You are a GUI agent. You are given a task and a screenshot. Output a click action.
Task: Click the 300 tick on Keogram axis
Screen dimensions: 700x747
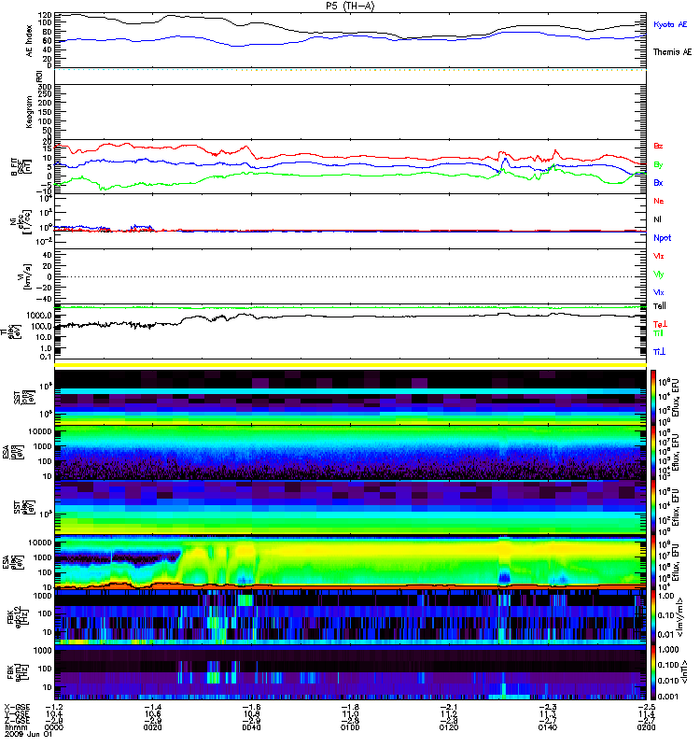(46, 87)
